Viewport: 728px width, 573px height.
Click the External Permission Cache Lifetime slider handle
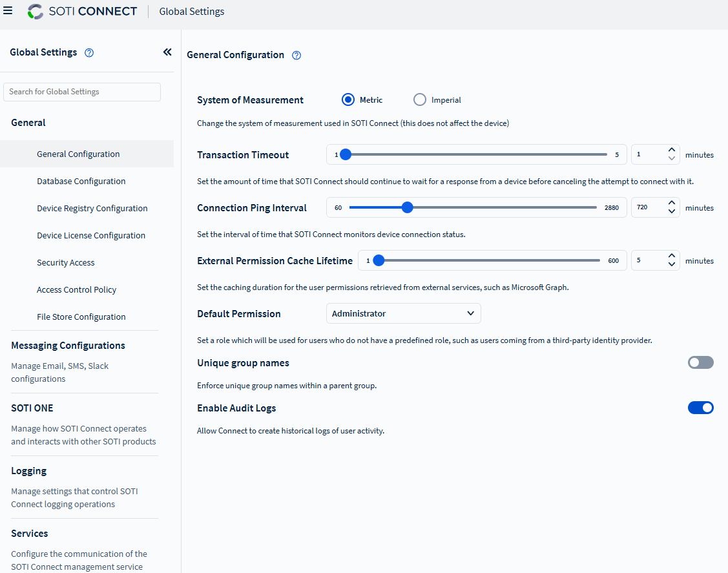pyautogui.click(x=379, y=260)
